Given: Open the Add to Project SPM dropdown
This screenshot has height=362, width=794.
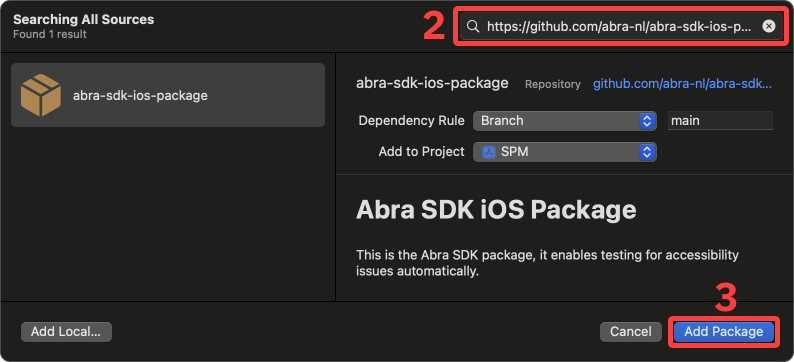Looking at the screenshot, I should (x=565, y=152).
